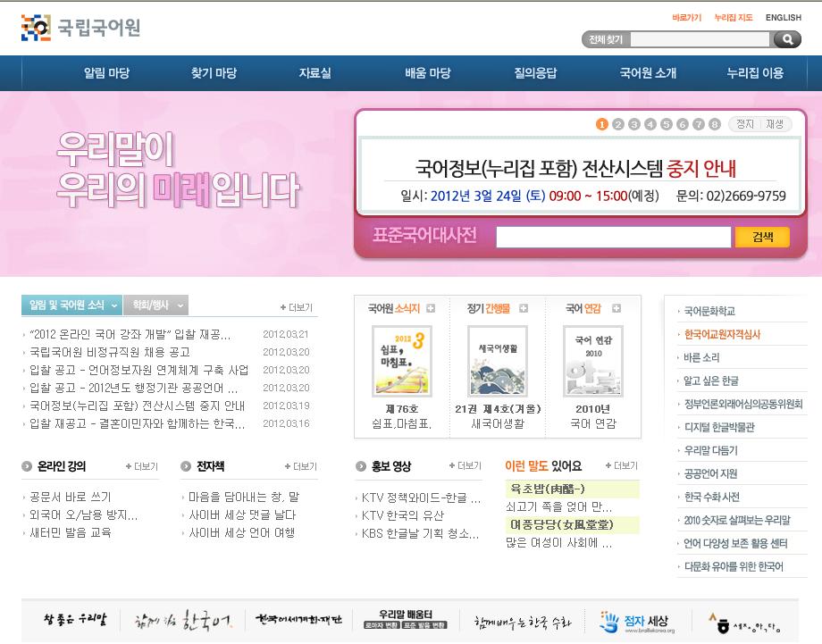
Task: Switch to the ENGLISH site
Action: pyautogui.click(x=784, y=17)
